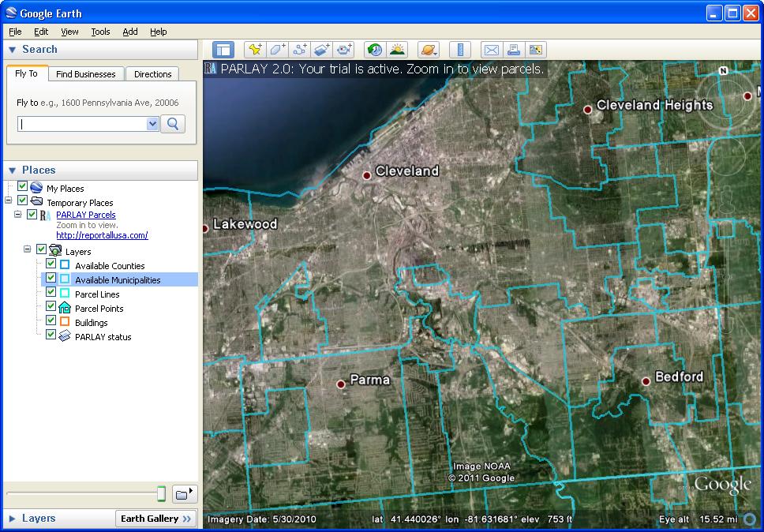Collapse the Layers folder tree node

pos(28,249)
